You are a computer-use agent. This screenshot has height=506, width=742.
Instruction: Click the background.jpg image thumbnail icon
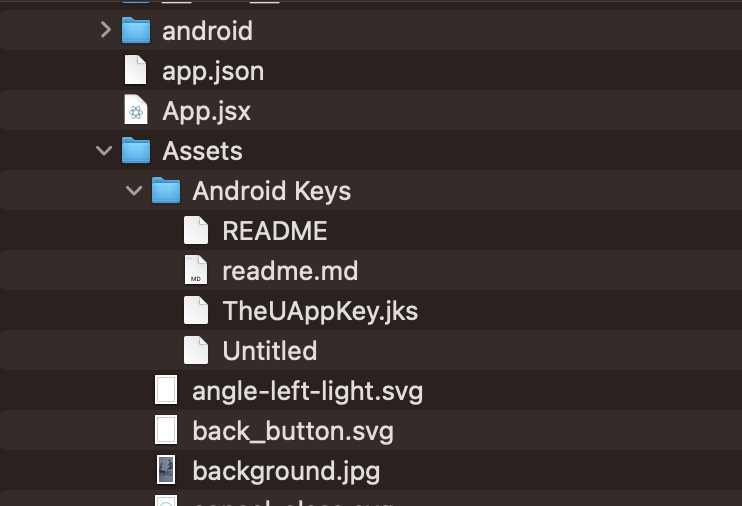[x=166, y=470]
